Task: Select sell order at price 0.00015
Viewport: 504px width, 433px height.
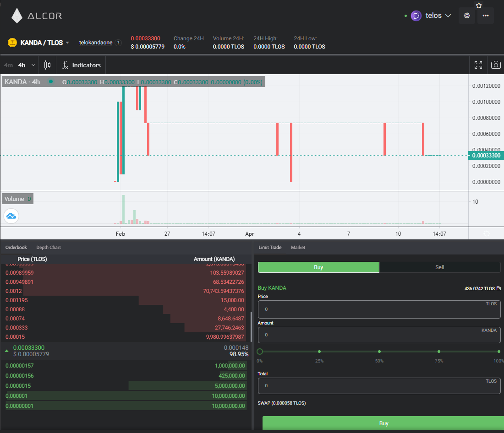Action: click(x=125, y=336)
